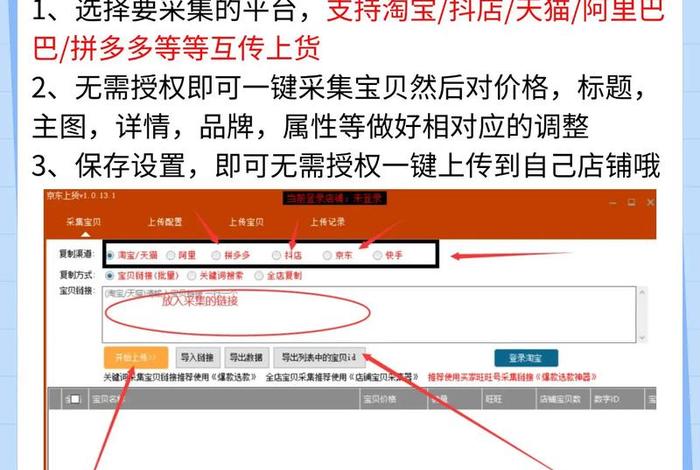The width and height of the screenshot is (700, 470).
Task: Open the 《爆款选款》 recommendation text
Action: click(234, 378)
